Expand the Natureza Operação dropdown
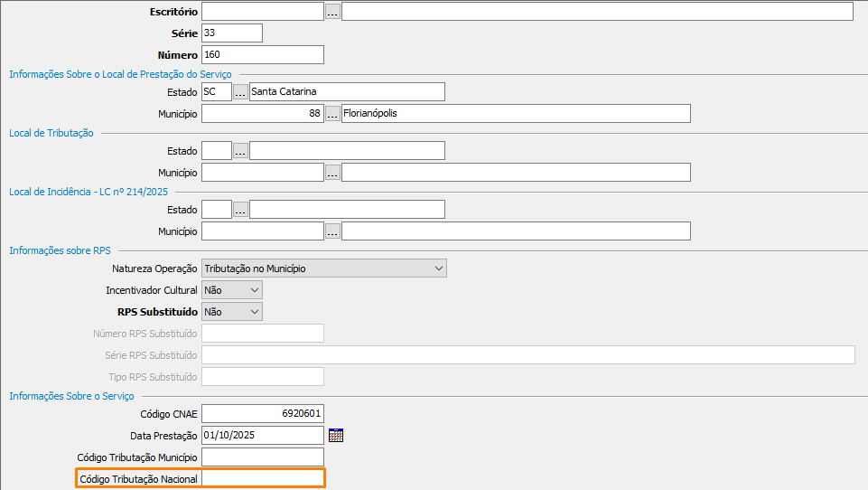868x490 pixels. 439,269
